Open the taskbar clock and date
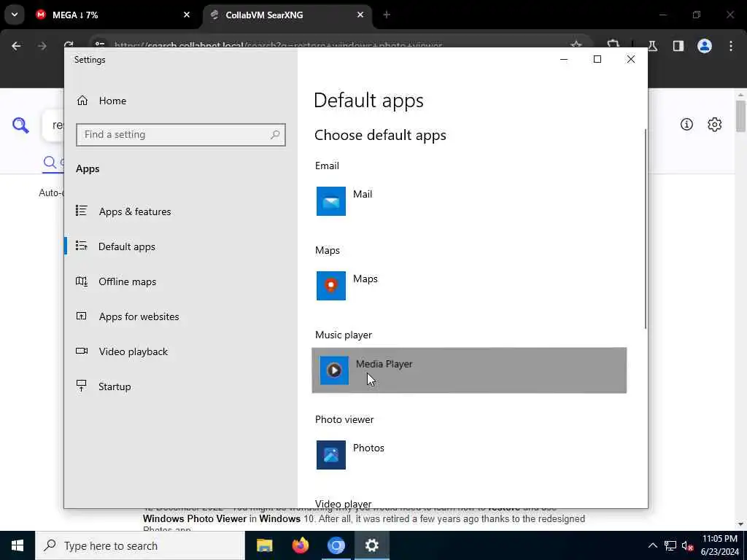 pyautogui.click(x=720, y=545)
